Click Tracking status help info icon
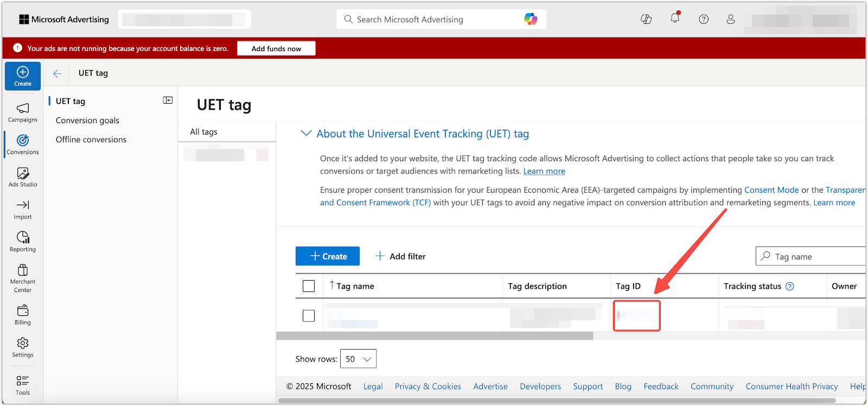Screen dimensions: 868x406 pyautogui.click(x=790, y=286)
